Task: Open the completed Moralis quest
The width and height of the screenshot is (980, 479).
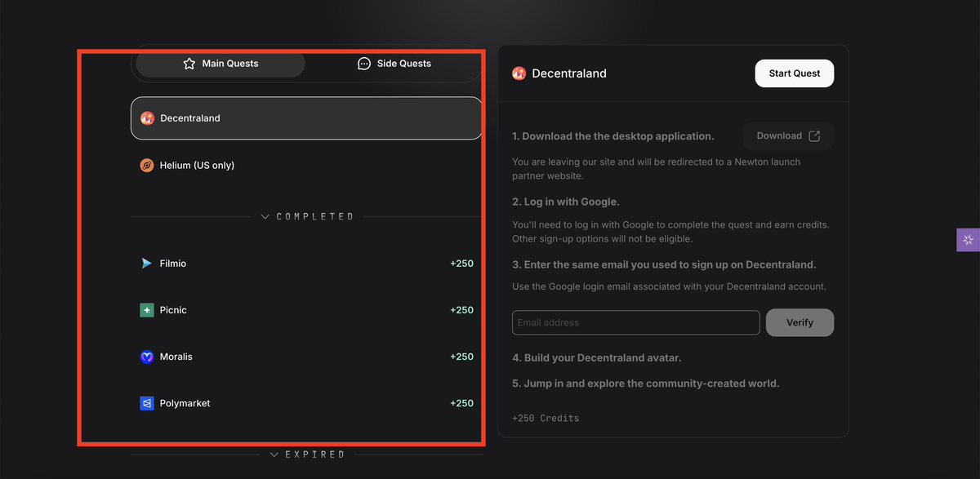Action: coord(306,357)
